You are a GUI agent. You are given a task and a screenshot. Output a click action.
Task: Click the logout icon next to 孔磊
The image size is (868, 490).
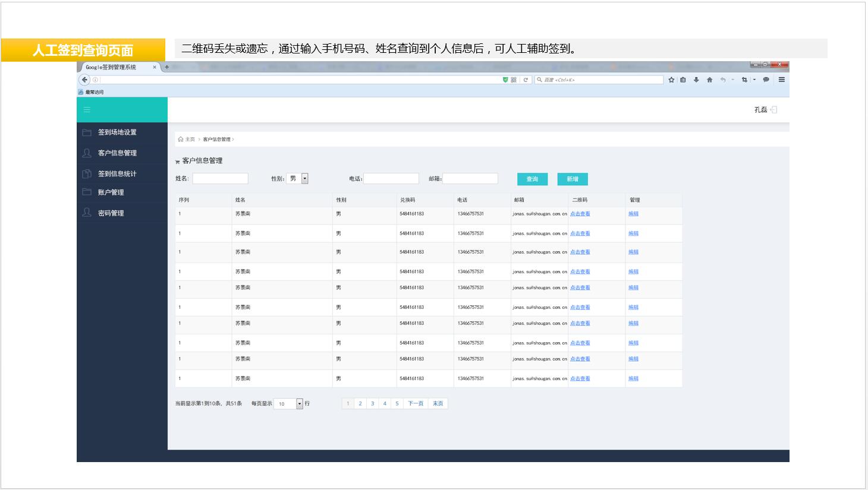point(773,110)
